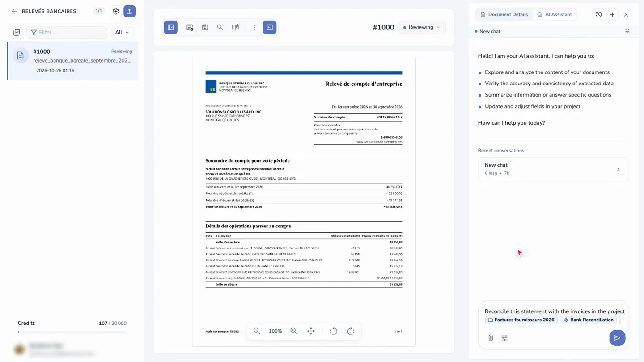
Task: Save the document using toolbar icon
Action: coord(205,27)
